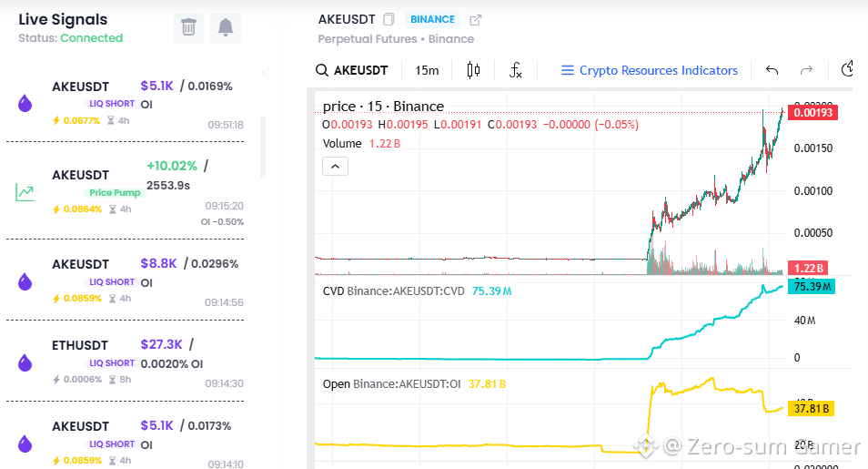Open the 15m timeframe selector
Image resolution: width=868 pixels, height=469 pixels.
point(427,70)
